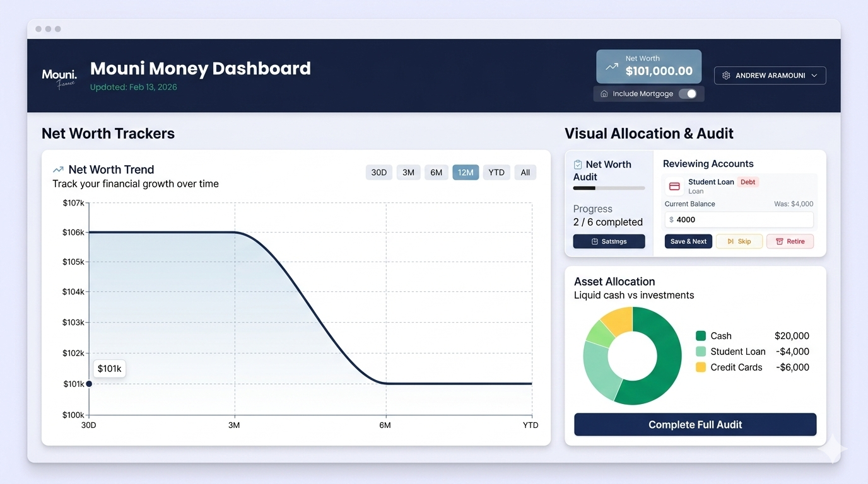The width and height of the screenshot is (868, 484).
Task: Click the trend arrow icon in Net Worth badge
Action: [x=612, y=66]
